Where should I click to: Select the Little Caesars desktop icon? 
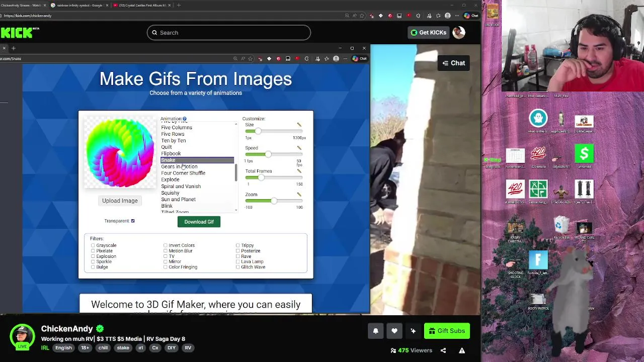click(x=584, y=123)
